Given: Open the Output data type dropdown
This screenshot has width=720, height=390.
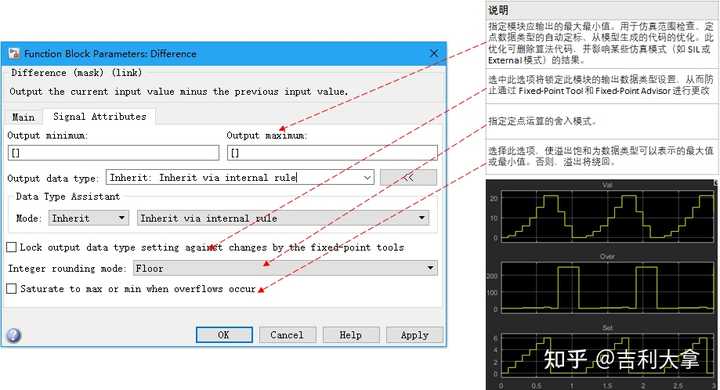Looking at the screenshot, I should [x=240, y=177].
